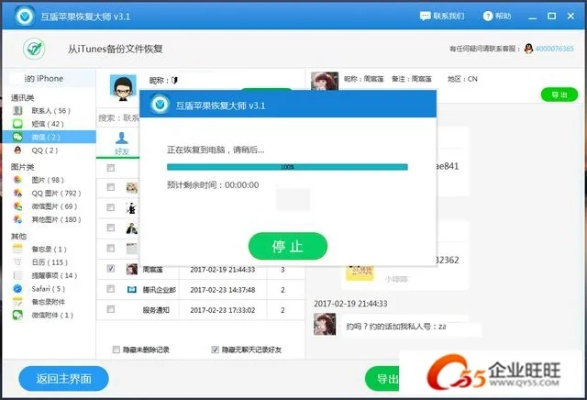This screenshot has height=400, width=587.
Task: Toggle the header select-all checkbox in friend list
Action: tap(111, 168)
